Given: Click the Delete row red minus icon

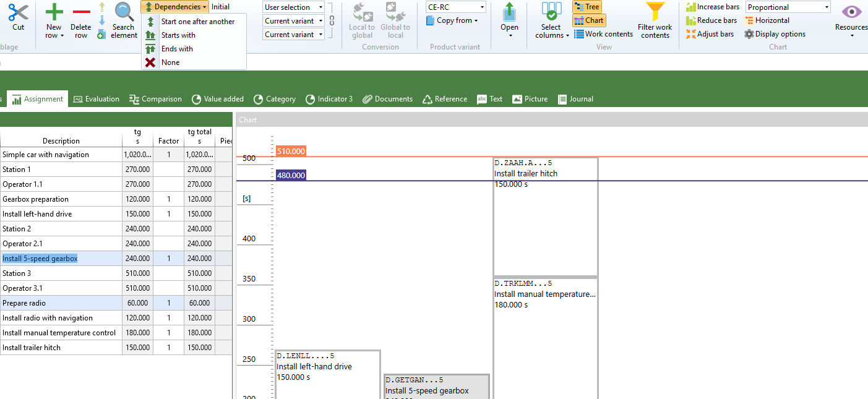Looking at the screenshot, I should pyautogui.click(x=81, y=12).
